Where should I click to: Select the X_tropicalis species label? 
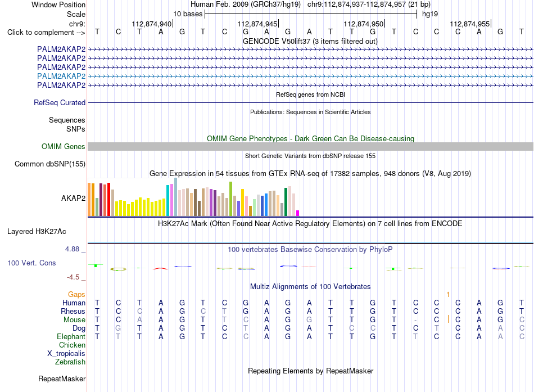tap(66, 354)
